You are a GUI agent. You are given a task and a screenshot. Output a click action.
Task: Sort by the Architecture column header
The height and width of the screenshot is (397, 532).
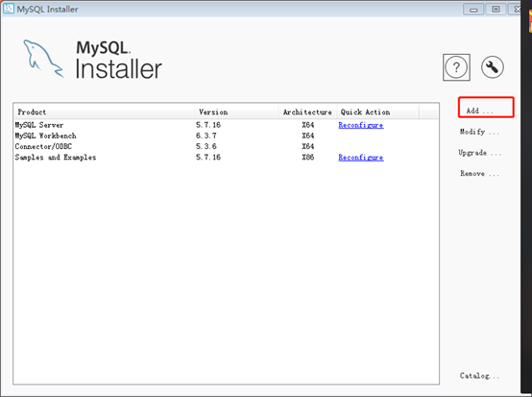[307, 112]
